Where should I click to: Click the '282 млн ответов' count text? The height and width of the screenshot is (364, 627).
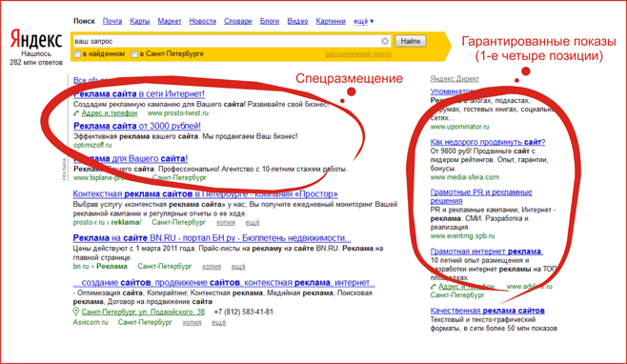click(x=36, y=63)
